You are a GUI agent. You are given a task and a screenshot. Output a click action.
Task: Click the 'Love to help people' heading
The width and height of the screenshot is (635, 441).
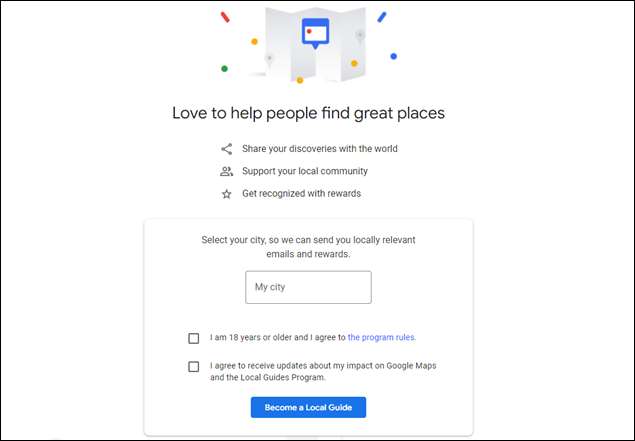click(x=308, y=112)
